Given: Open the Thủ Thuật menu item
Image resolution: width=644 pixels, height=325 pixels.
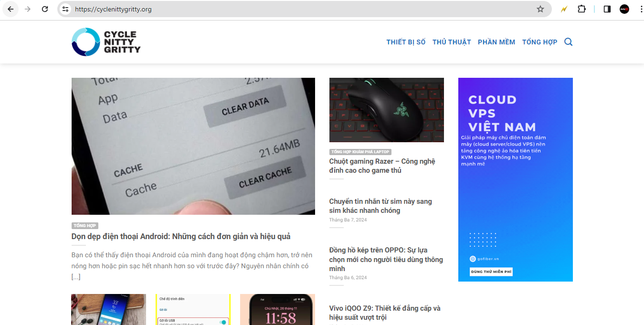Looking at the screenshot, I should click(452, 42).
